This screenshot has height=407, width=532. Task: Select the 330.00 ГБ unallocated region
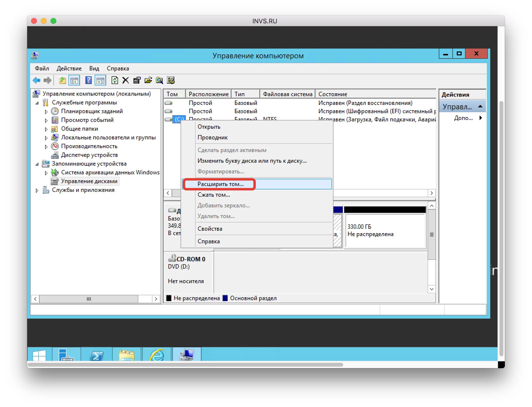pyautogui.click(x=386, y=230)
